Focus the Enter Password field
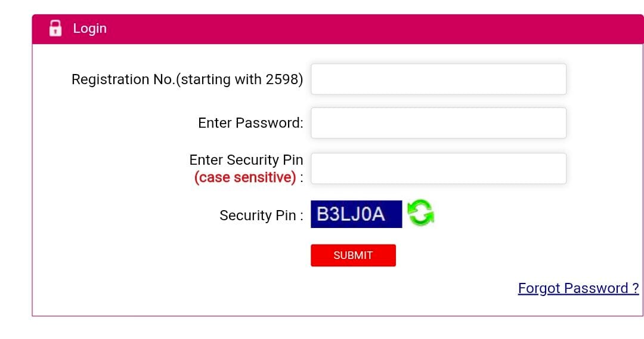Screen dimensions: 644x339 coord(438,123)
